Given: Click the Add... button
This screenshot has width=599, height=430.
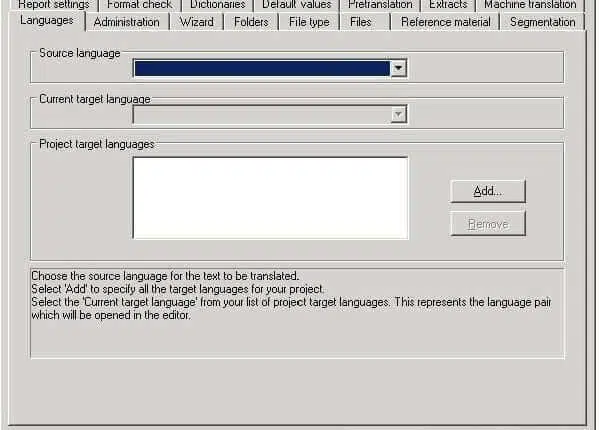Looking at the screenshot, I should point(488,191).
